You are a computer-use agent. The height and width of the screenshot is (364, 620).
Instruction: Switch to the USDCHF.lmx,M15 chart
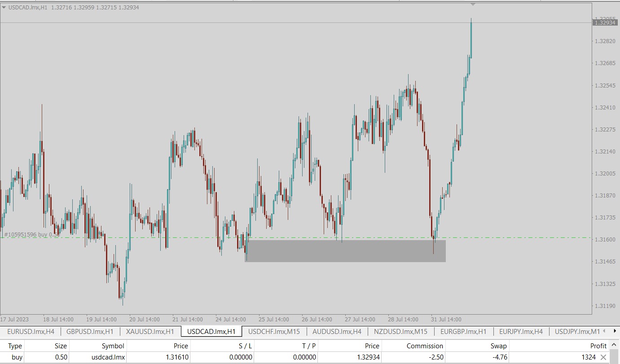pos(274,332)
